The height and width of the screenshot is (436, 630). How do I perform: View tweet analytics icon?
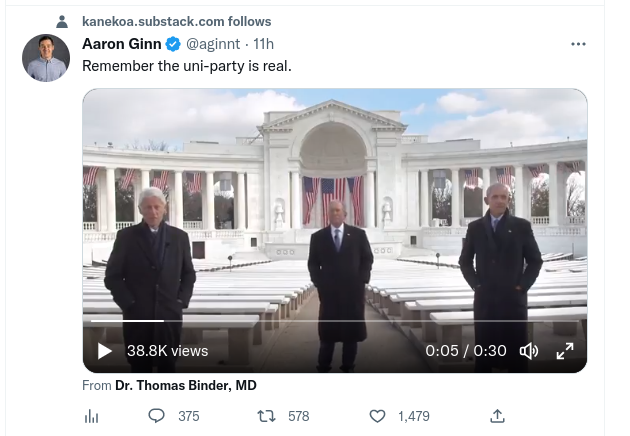92,416
